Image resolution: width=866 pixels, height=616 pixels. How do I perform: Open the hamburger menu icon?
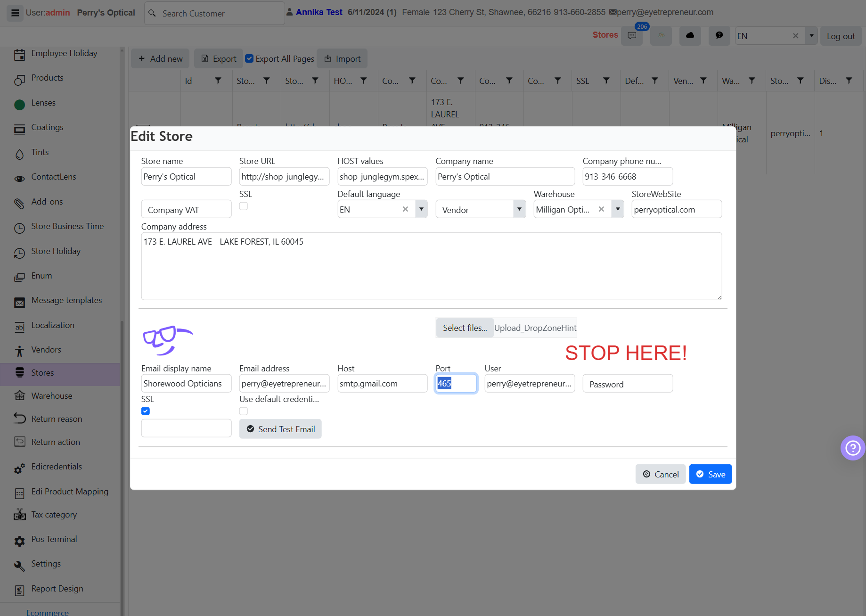[x=15, y=13]
